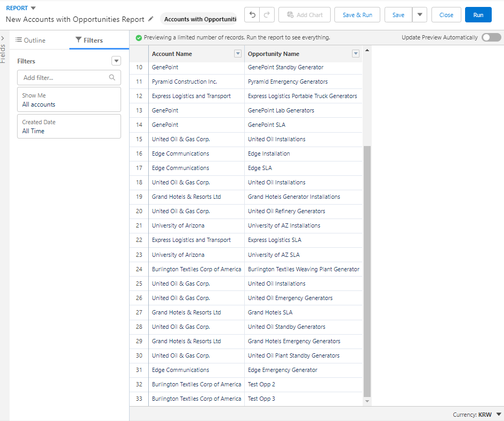Click the search icon in Add filter box

pyautogui.click(x=112, y=77)
